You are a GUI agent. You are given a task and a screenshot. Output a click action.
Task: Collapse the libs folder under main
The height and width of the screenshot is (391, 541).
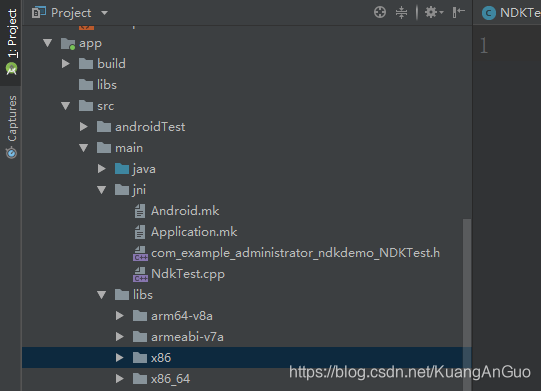tap(101, 295)
